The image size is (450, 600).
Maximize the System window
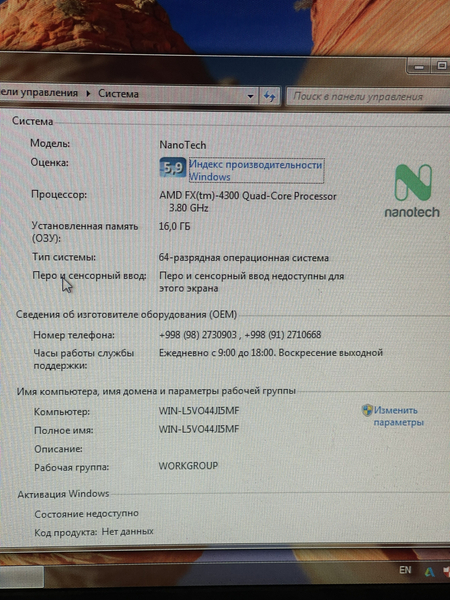coord(441,66)
